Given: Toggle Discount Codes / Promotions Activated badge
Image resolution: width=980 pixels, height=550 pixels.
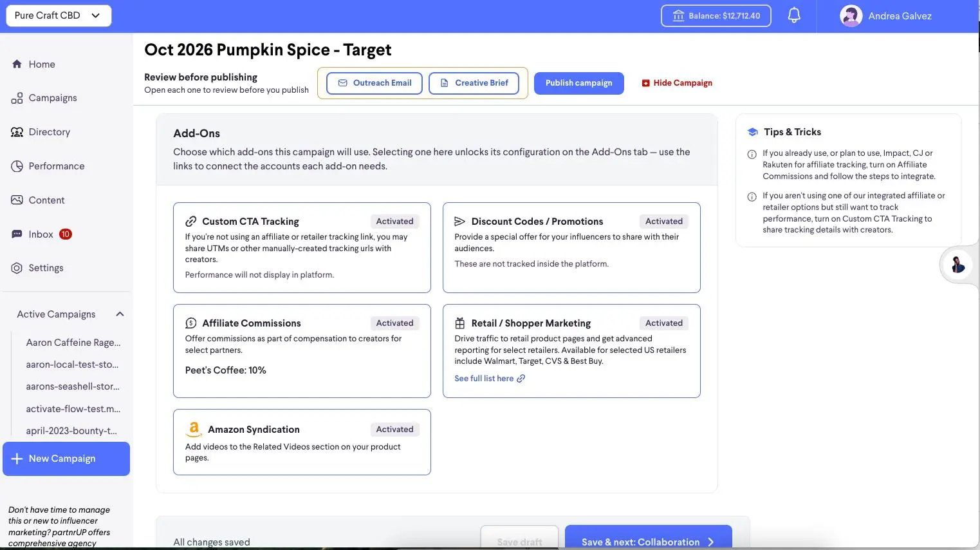Looking at the screenshot, I should 664,222.
